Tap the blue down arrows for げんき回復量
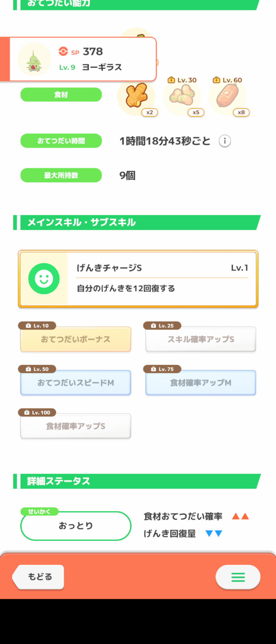Image resolution: width=276 pixels, height=644 pixels. pyautogui.click(x=214, y=534)
